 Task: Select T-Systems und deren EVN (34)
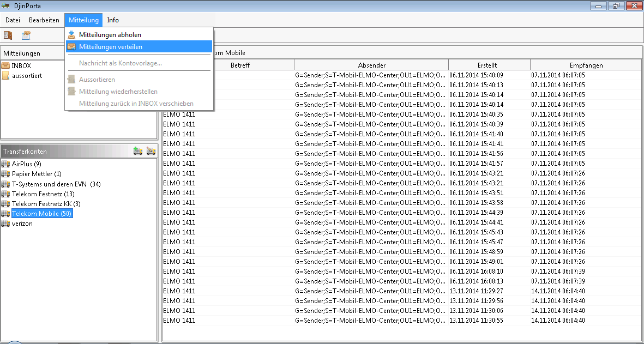(x=56, y=184)
